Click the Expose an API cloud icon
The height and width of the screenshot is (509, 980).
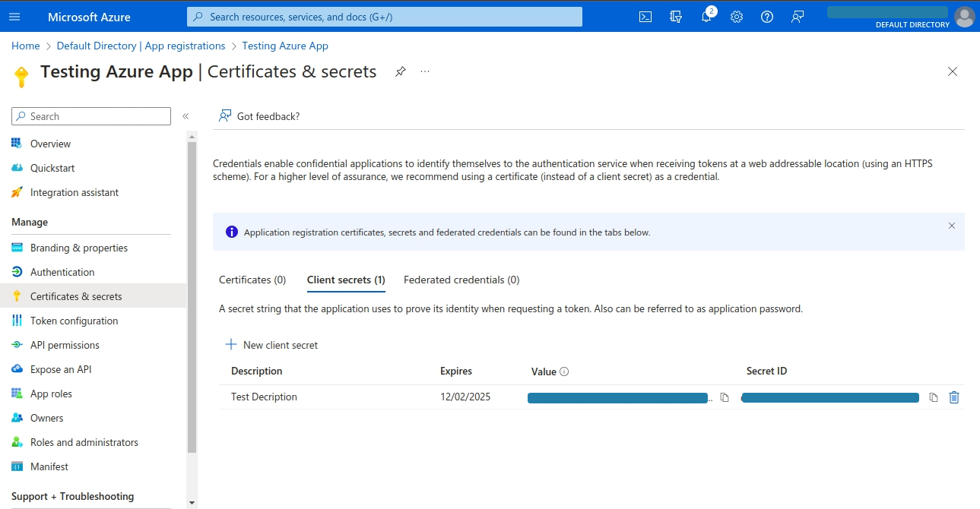coord(17,369)
